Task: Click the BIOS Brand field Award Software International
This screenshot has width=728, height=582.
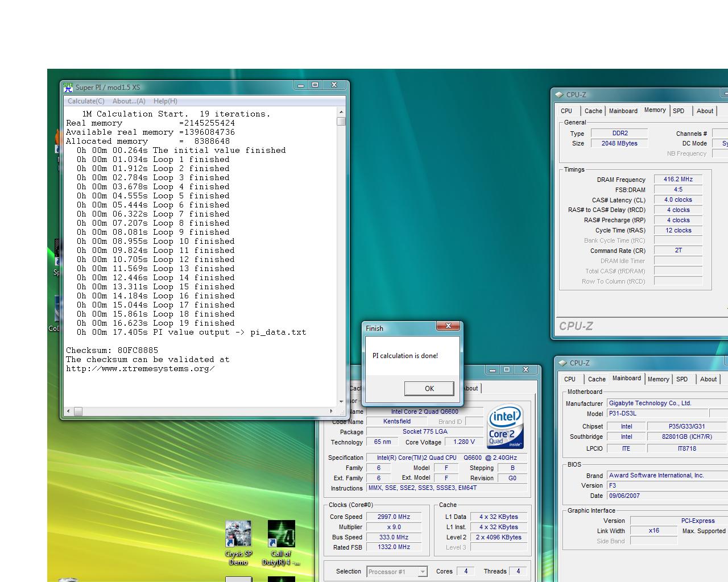Action: [667, 475]
